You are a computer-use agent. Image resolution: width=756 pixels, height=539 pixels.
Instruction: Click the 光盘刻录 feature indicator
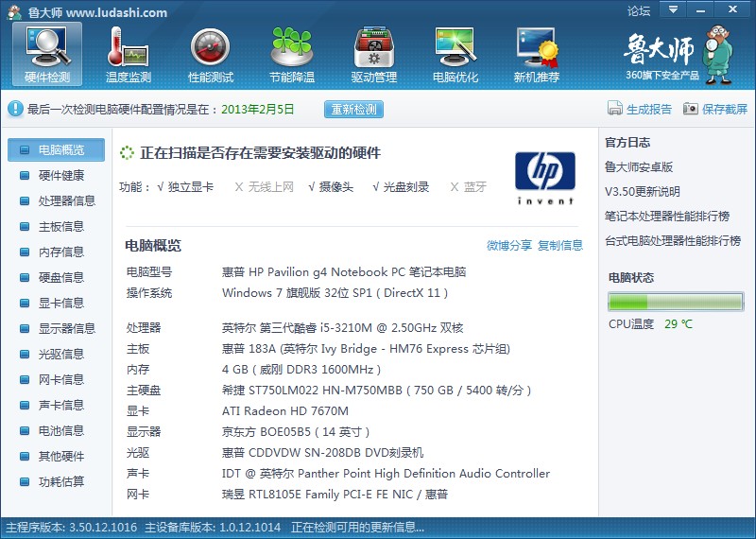401,187
